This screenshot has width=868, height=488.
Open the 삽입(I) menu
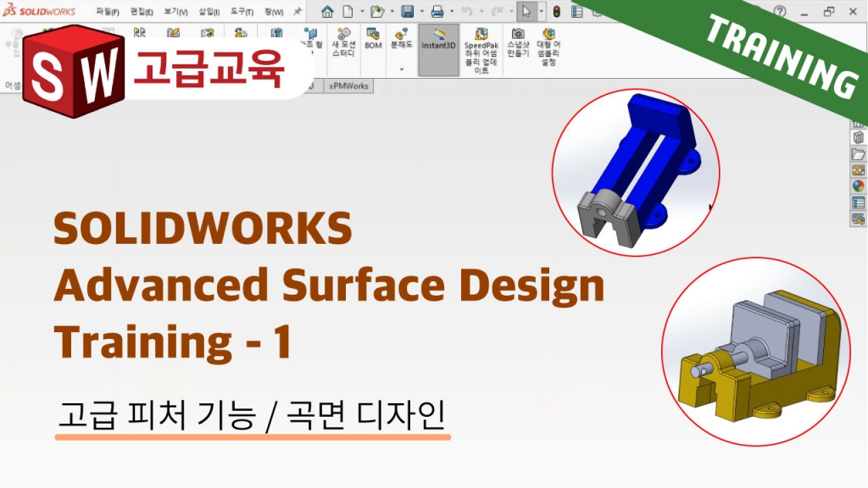pos(209,12)
